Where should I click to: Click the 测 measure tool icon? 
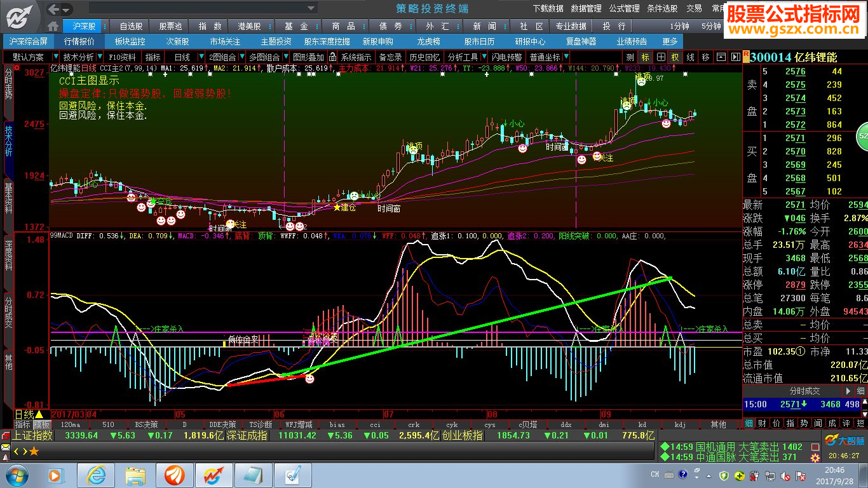(630, 57)
